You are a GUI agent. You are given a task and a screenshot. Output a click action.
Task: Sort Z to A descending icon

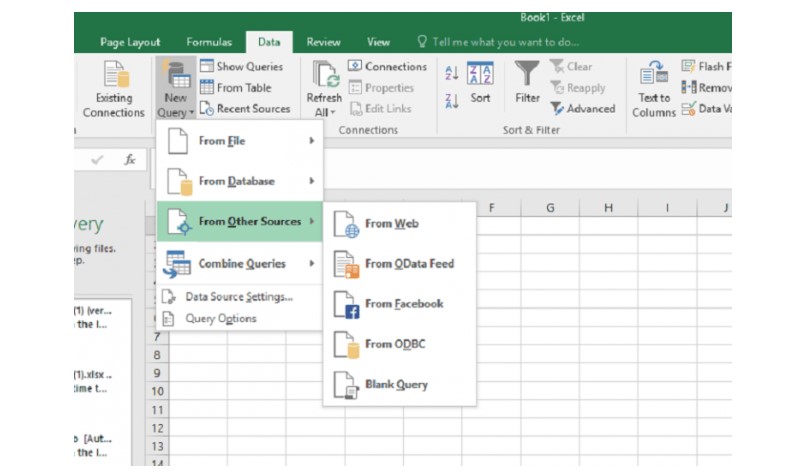[452, 101]
